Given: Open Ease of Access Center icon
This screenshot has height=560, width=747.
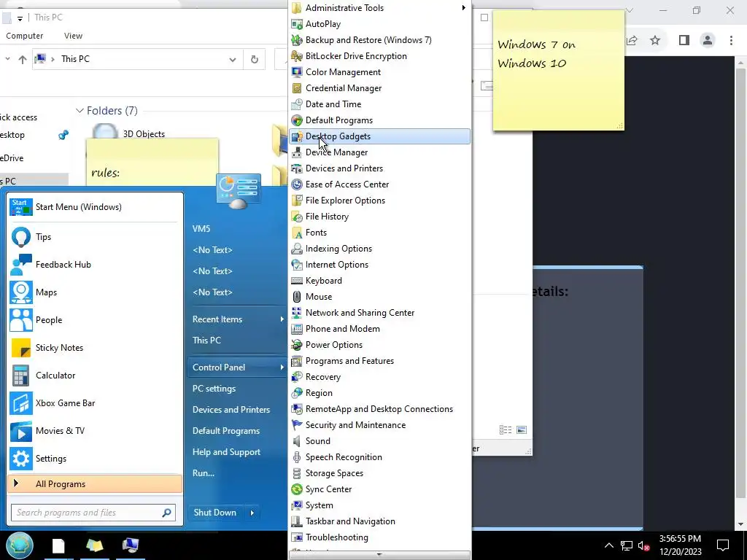Looking at the screenshot, I should (297, 184).
